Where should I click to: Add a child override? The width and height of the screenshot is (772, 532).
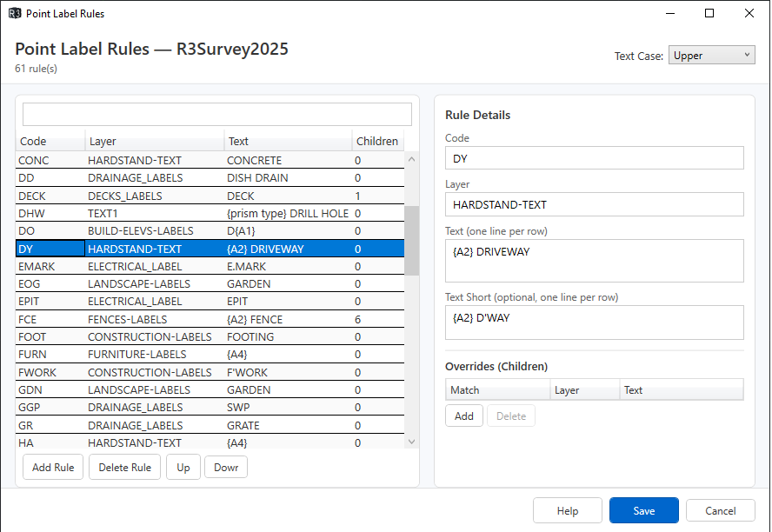(x=463, y=416)
